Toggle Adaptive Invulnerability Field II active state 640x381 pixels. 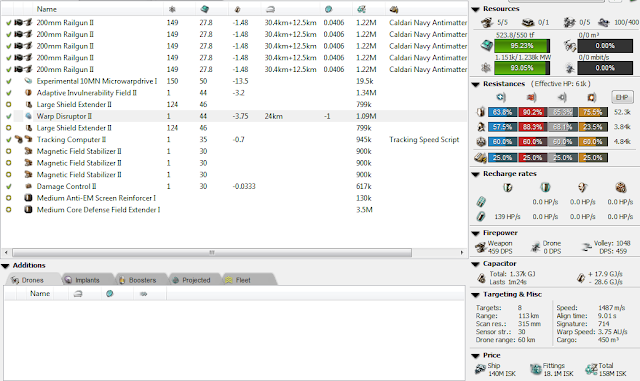[8, 93]
